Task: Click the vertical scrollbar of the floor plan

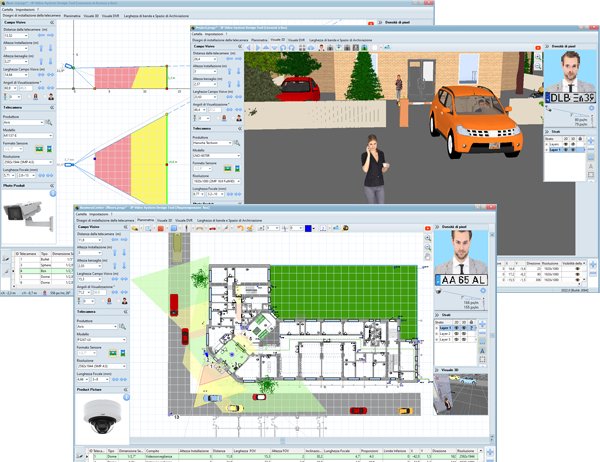Action: click(x=492, y=335)
